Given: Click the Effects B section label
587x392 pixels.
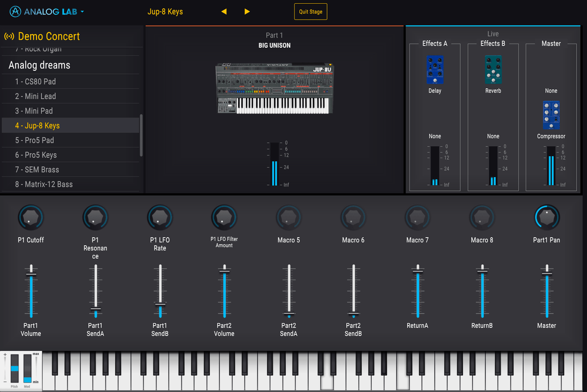Looking at the screenshot, I should [x=493, y=43].
